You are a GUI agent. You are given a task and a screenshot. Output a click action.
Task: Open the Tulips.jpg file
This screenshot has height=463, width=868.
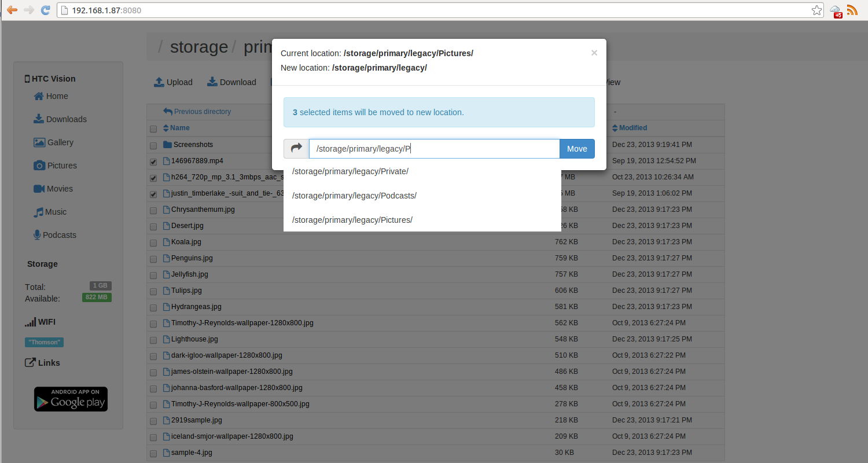(186, 291)
